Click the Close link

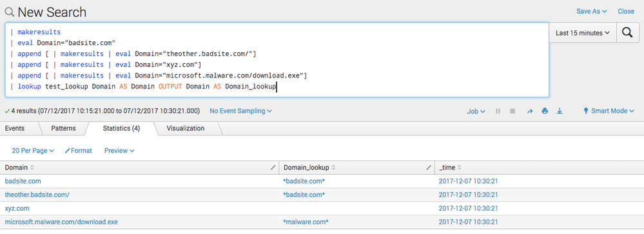626,11
